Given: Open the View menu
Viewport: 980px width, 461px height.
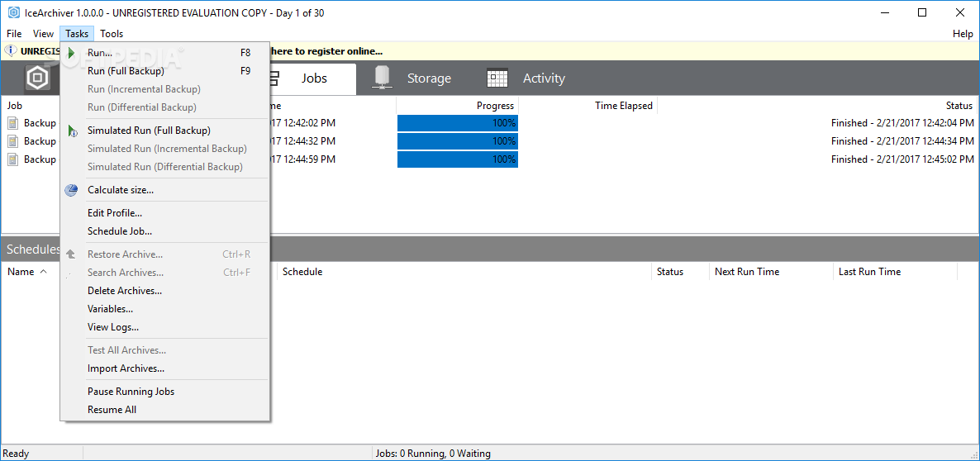Looking at the screenshot, I should point(43,34).
